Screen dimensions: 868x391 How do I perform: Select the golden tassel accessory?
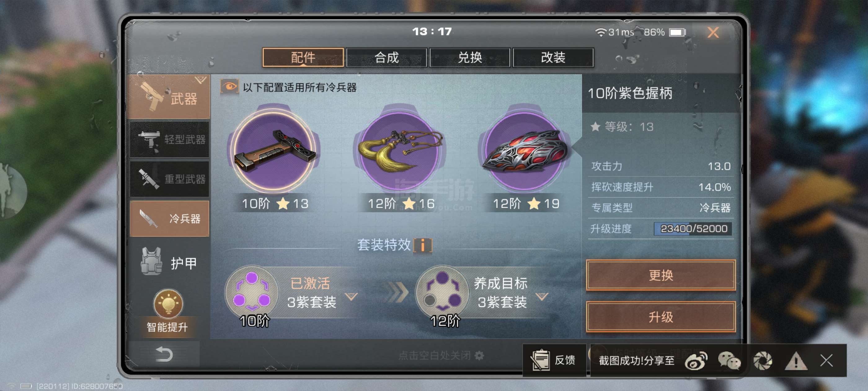point(400,151)
